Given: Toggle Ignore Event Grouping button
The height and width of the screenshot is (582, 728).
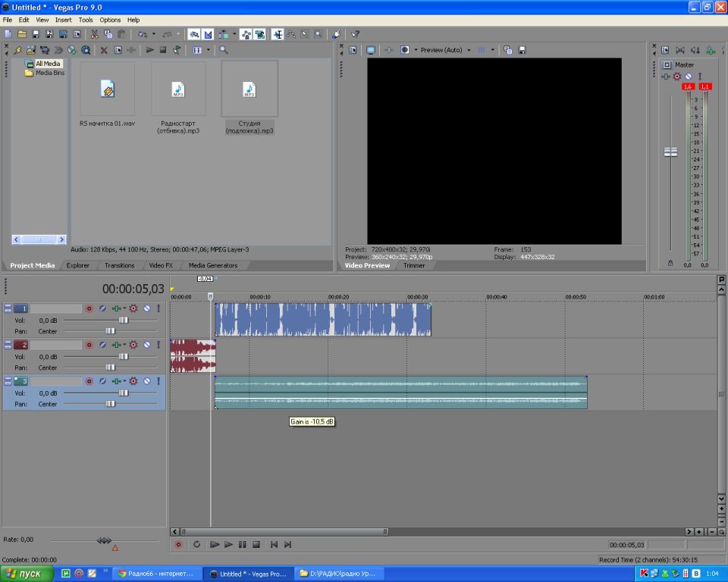Looking at the screenshot, I should 260,34.
